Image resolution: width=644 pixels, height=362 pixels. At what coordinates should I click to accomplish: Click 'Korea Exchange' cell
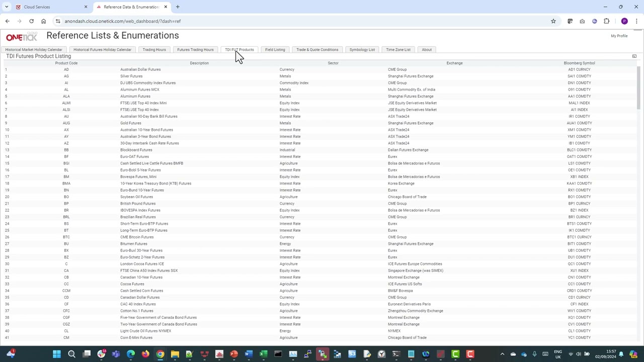click(401, 184)
